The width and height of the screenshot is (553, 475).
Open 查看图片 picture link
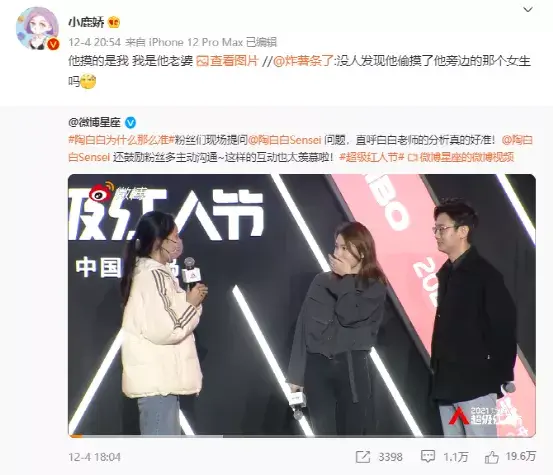click(x=227, y=61)
